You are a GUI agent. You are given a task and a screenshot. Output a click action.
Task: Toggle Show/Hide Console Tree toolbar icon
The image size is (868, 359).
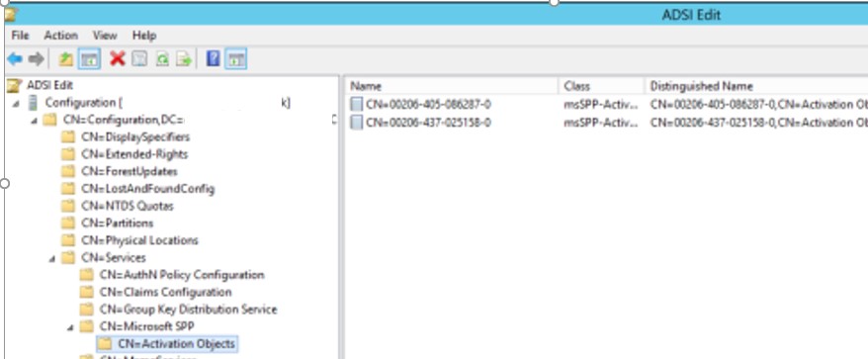[89, 58]
